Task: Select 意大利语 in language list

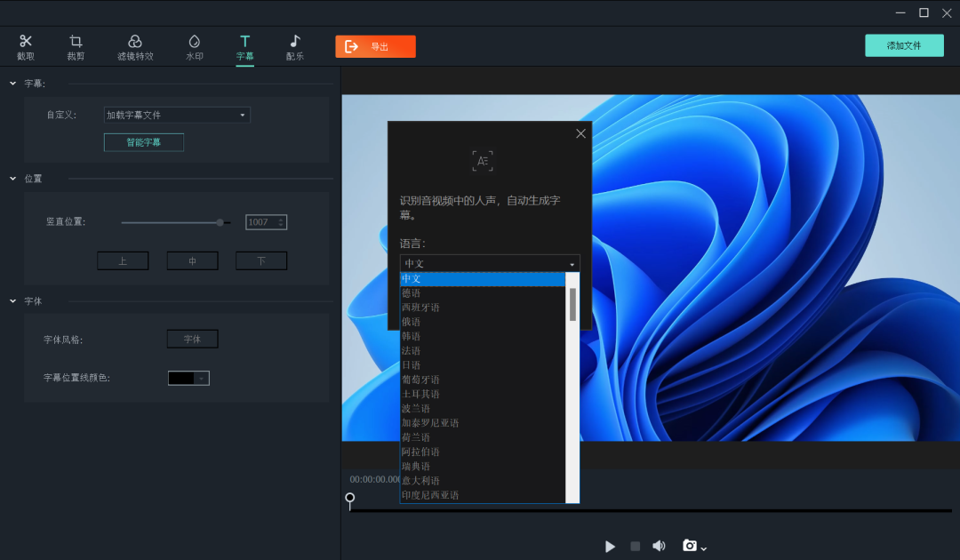Action: pos(483,480)
